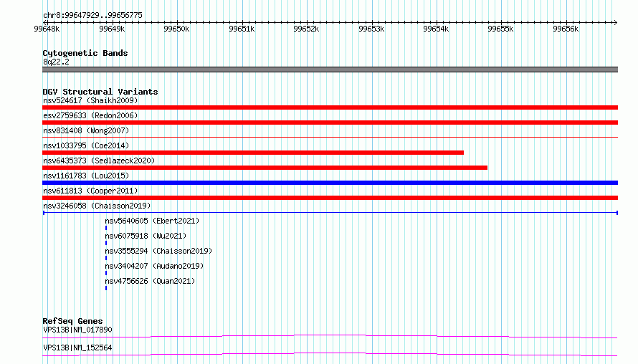Screen dimensions: 638x364
Task: Open variant nsv3404207 (Audano2019)
Action: (x=154, y=266)
